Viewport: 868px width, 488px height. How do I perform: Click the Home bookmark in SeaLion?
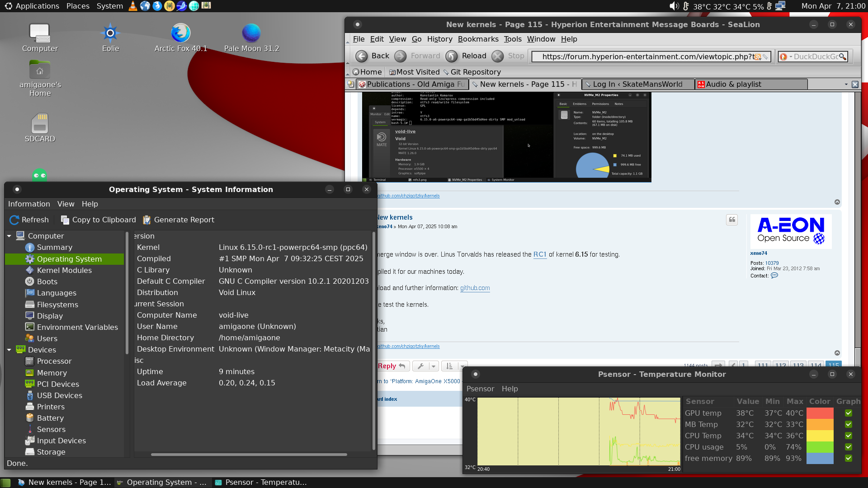pyautogui.click(x=367, y=72)
